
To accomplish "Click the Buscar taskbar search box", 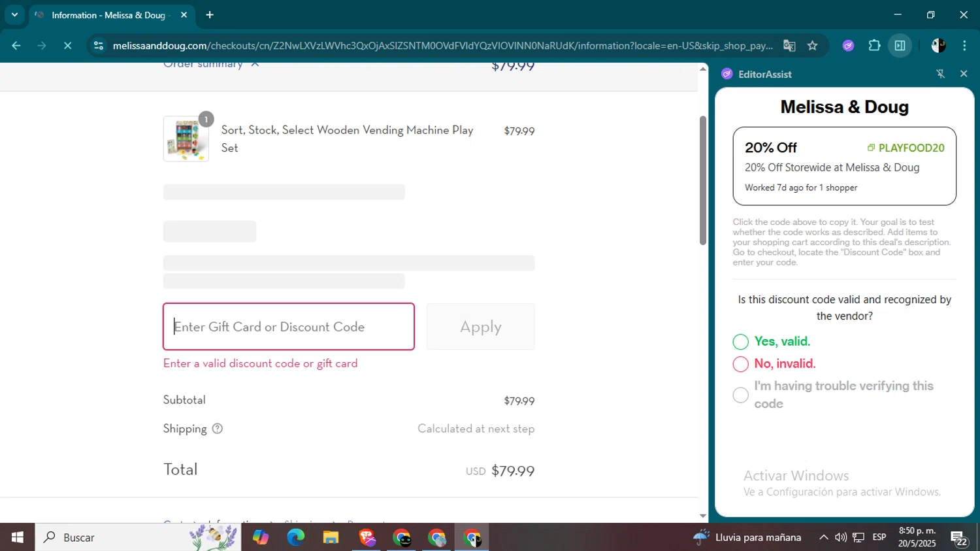I will (138, 537).
